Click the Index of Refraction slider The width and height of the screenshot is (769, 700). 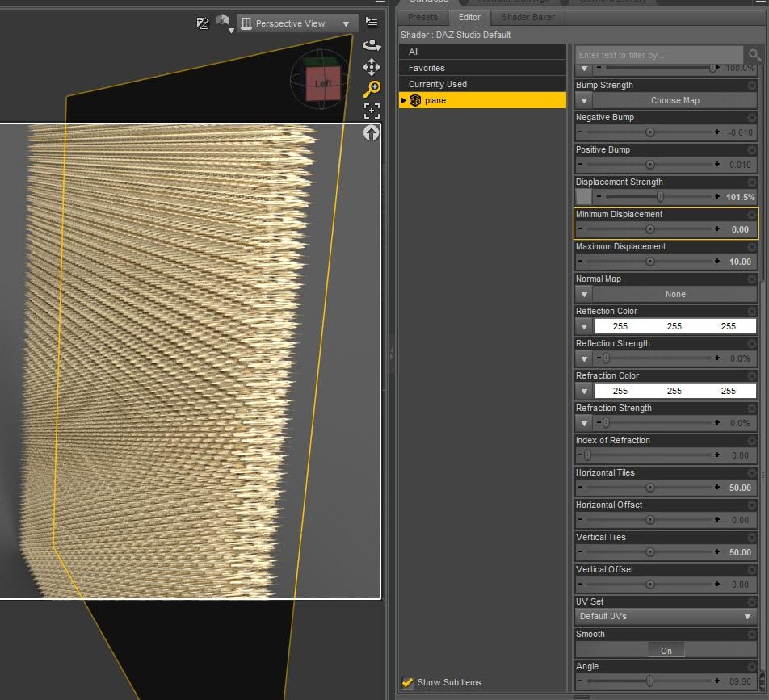[x=649, y=455]
